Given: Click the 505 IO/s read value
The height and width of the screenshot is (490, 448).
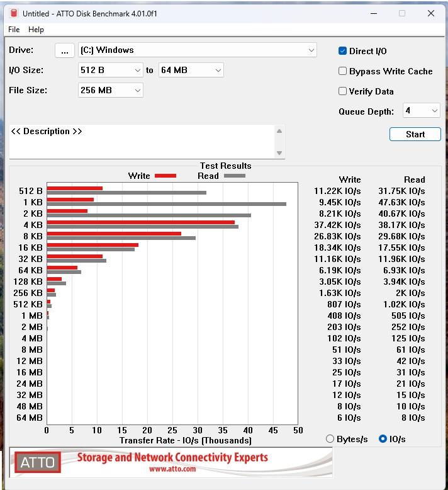Looking at the screenshot, I should tap(408, 316).
